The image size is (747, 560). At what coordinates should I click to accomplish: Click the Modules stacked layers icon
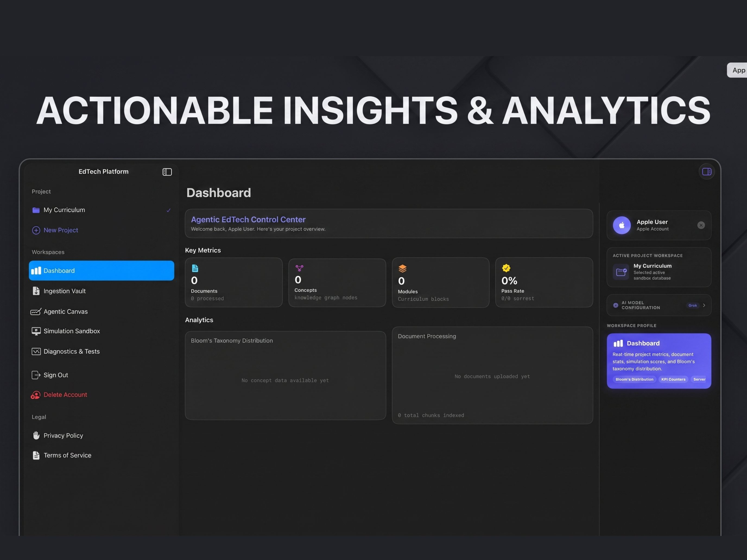click(x=402, y=269)
